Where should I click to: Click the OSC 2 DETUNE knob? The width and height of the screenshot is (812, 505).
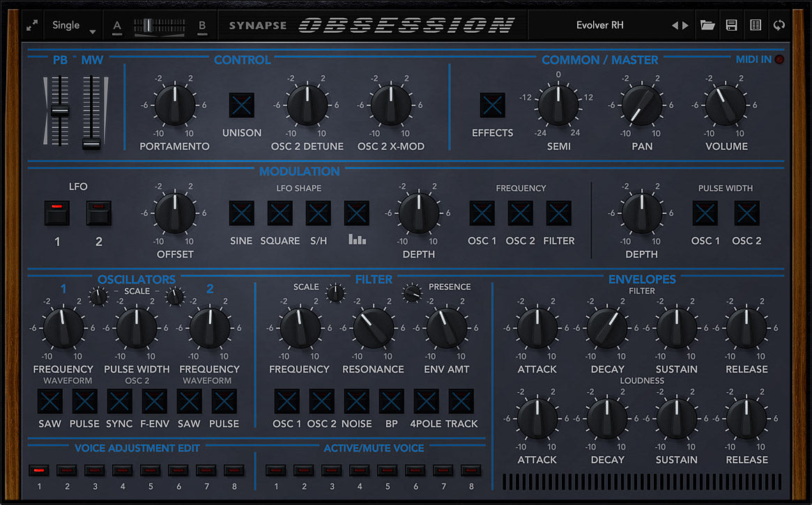click(307, 105)
